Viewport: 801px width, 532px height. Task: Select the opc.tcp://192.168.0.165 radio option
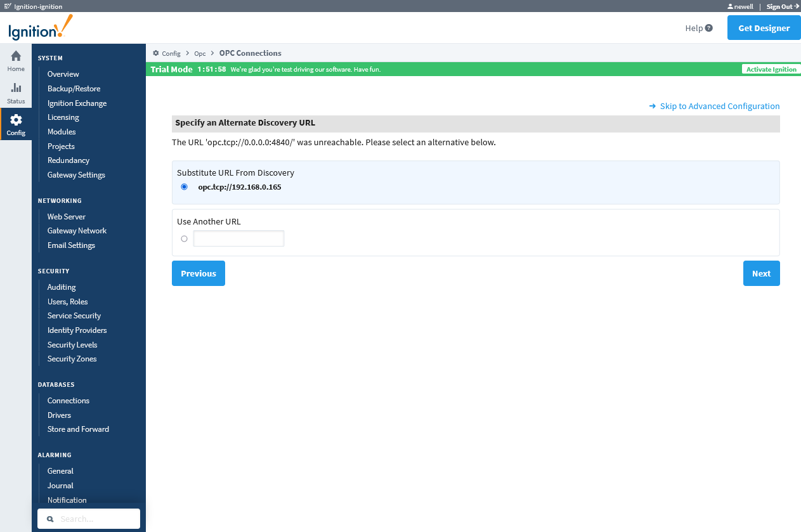(x=185, y=187)
